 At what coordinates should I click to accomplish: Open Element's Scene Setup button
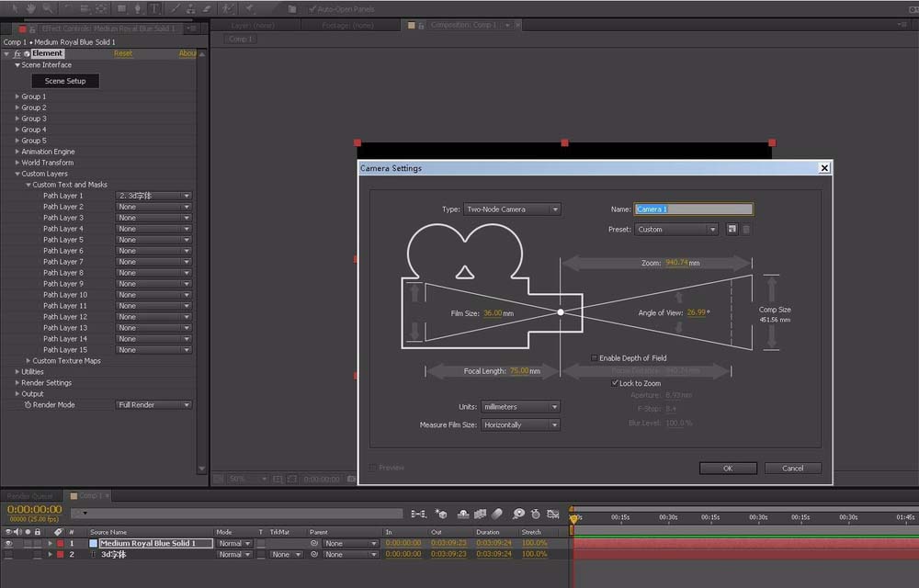click(x=65, y=81)
